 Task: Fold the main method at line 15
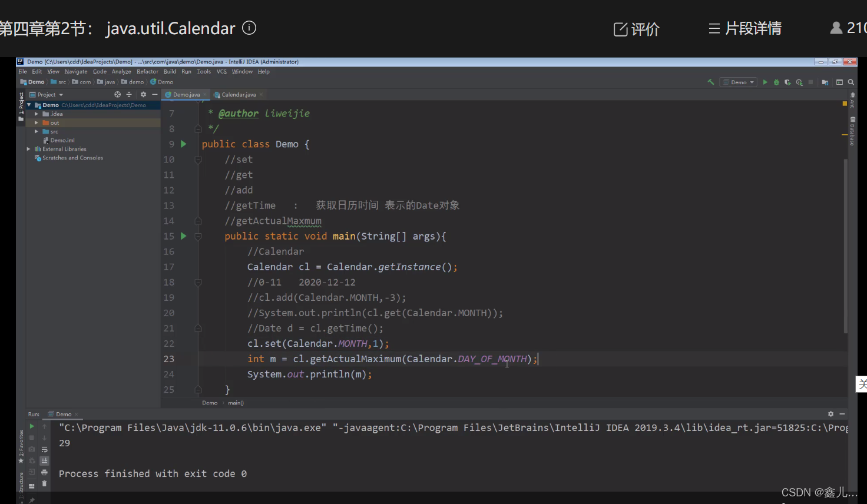198,236
